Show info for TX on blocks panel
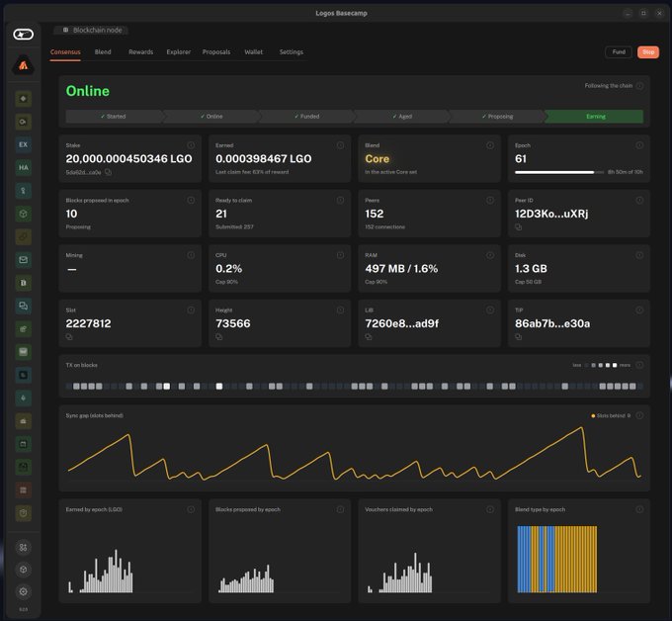 point(639,365)
